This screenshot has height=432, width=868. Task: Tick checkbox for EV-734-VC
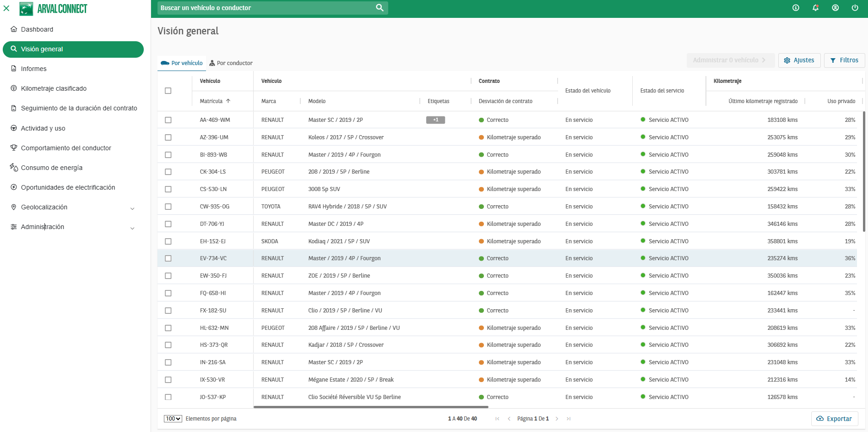(168, 258)
